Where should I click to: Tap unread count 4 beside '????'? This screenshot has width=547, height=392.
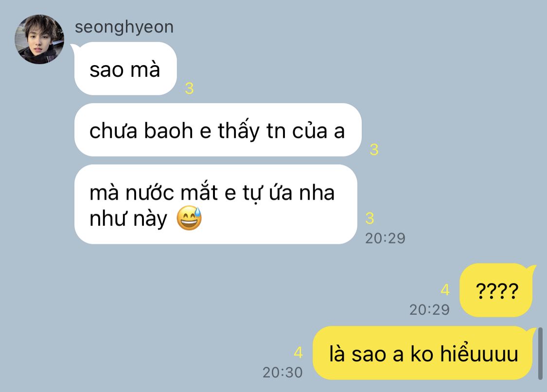(x=445, y=290)
